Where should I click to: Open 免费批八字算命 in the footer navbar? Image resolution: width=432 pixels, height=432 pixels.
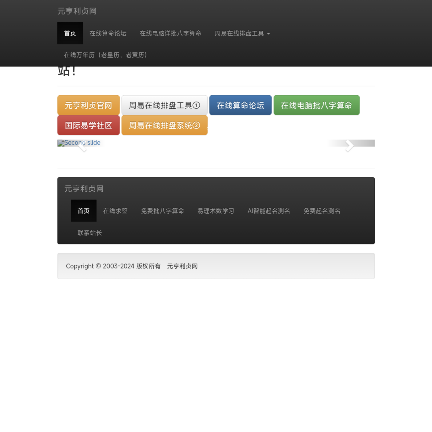point(162,211)
